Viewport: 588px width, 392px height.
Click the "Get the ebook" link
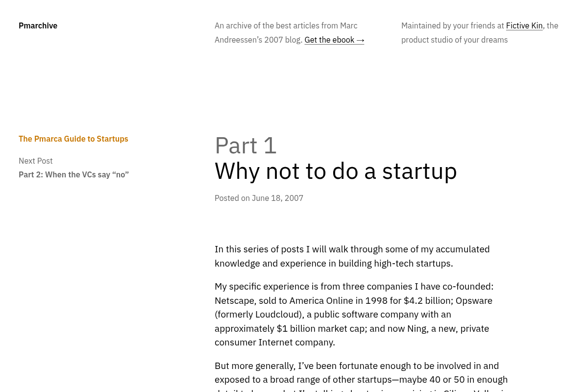(329, 40)
